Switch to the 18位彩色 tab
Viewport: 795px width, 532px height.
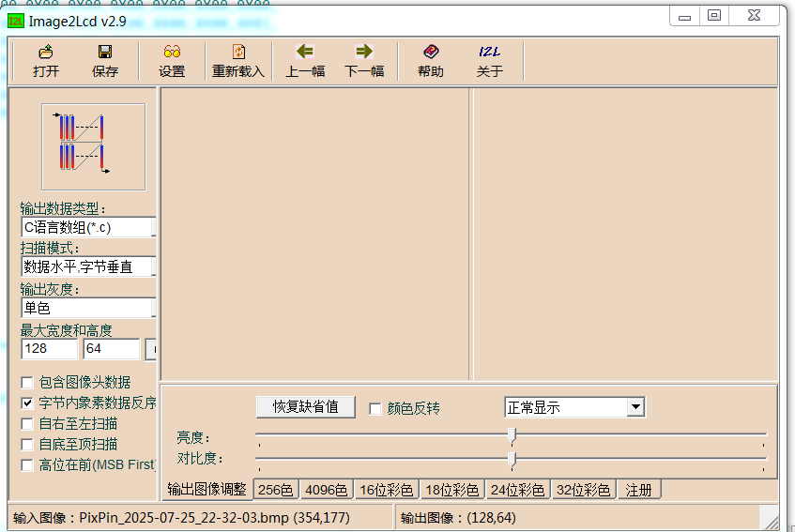click(451, 490)
